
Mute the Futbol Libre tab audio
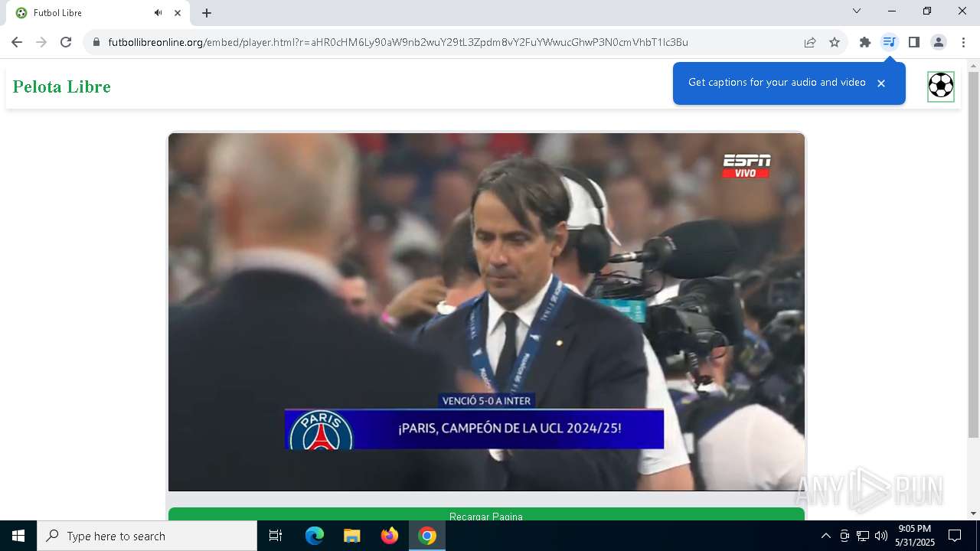pyautogui.click(x=158, y=13)
